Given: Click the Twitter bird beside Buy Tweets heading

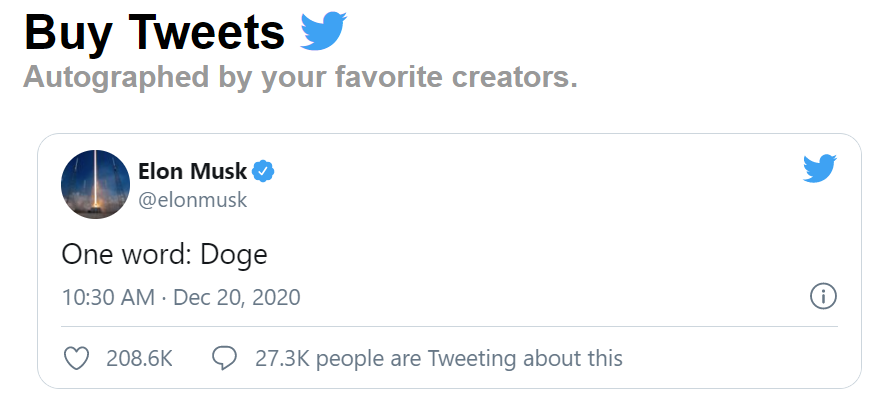Looking at the screenshot, I should pyautogui.click(x=324, y=31).
